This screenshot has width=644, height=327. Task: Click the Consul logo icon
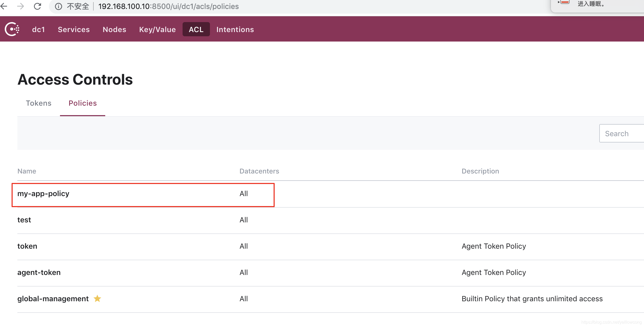pos(12,29)
